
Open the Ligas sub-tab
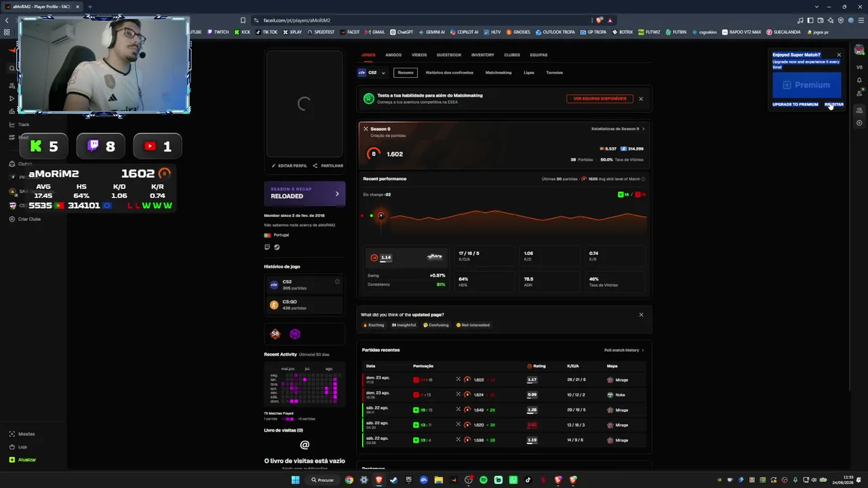point(529,73)
